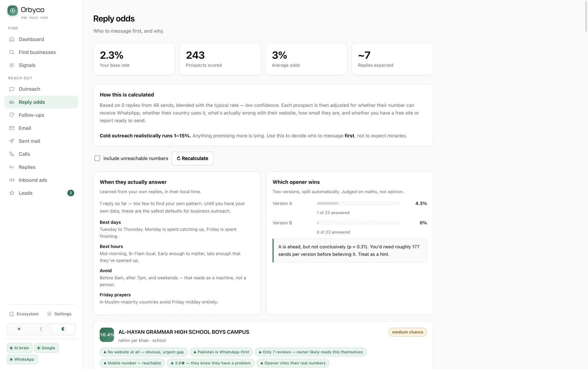Open the Dashboard home icon
This screenshot has height=369, width=588.
12,39
